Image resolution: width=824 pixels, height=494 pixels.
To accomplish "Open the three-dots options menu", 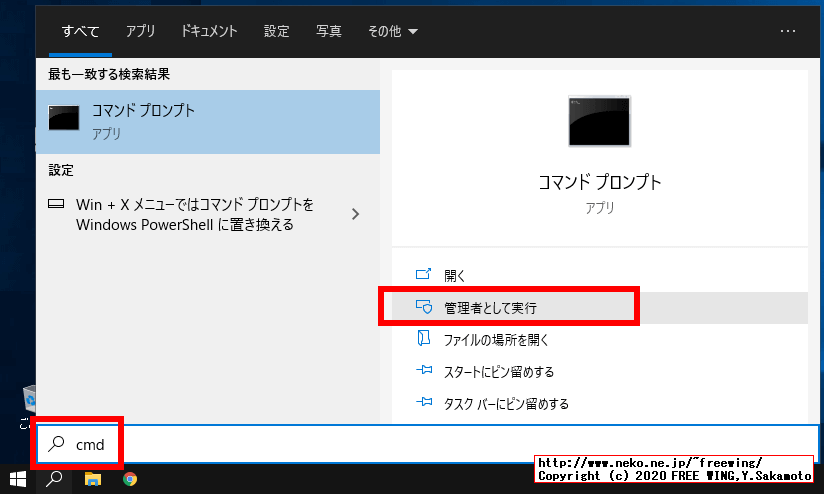I will coord(787,32).
